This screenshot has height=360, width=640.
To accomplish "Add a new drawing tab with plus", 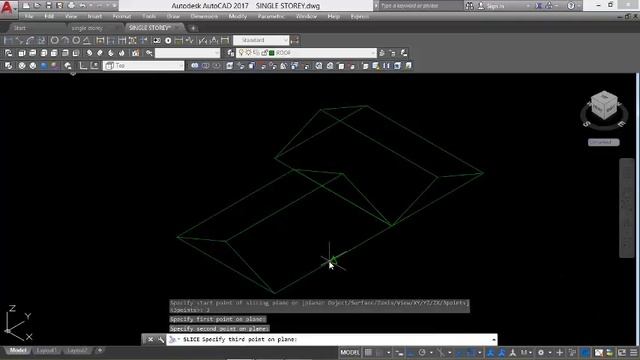I will [x=193, y=28].
